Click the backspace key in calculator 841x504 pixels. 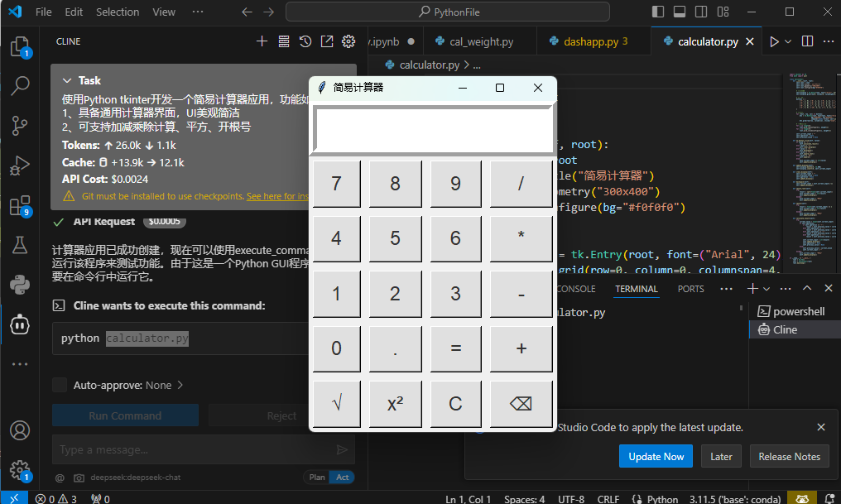point(521,404)
